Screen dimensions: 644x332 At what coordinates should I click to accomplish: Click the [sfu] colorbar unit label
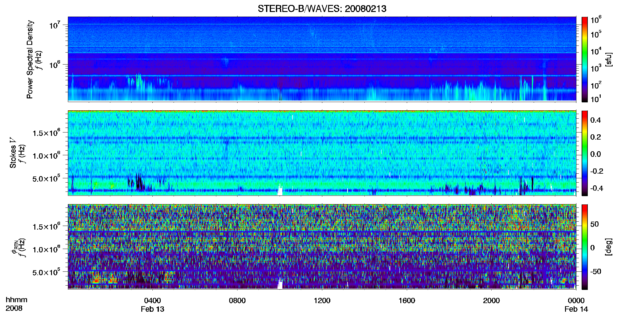[x=609, y=59]
